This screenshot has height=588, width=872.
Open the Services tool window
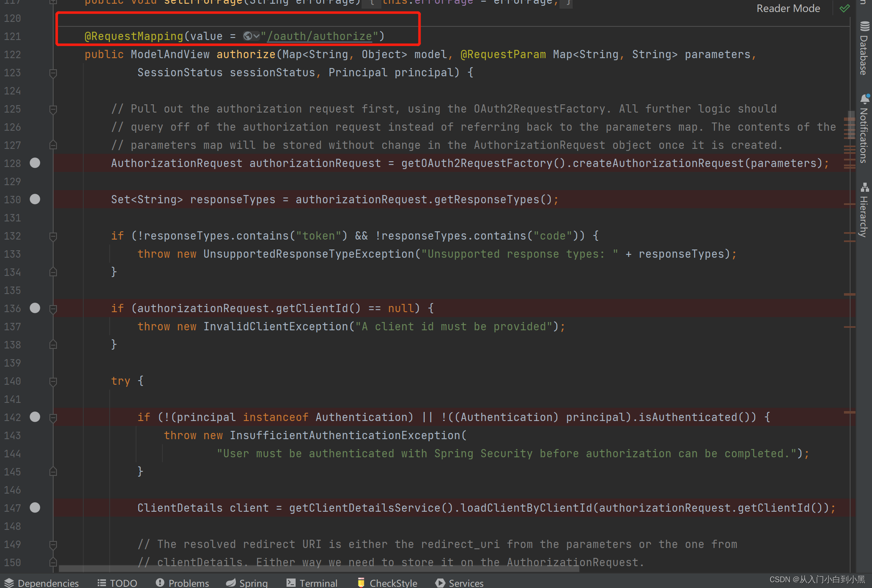click(x=459, y=583)
